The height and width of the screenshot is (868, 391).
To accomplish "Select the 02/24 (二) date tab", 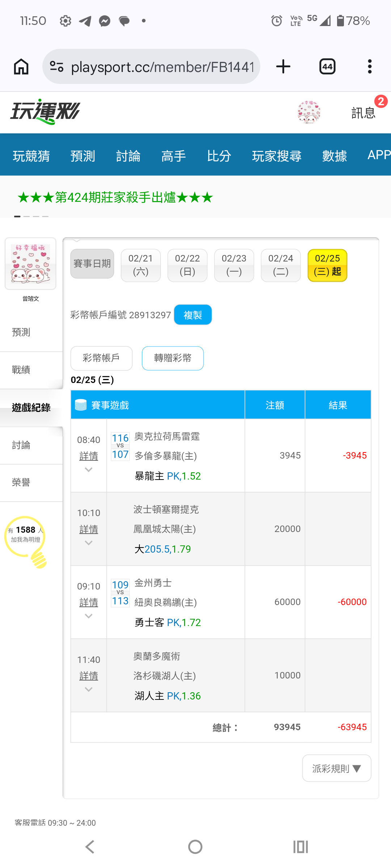I will click(281, 265).
